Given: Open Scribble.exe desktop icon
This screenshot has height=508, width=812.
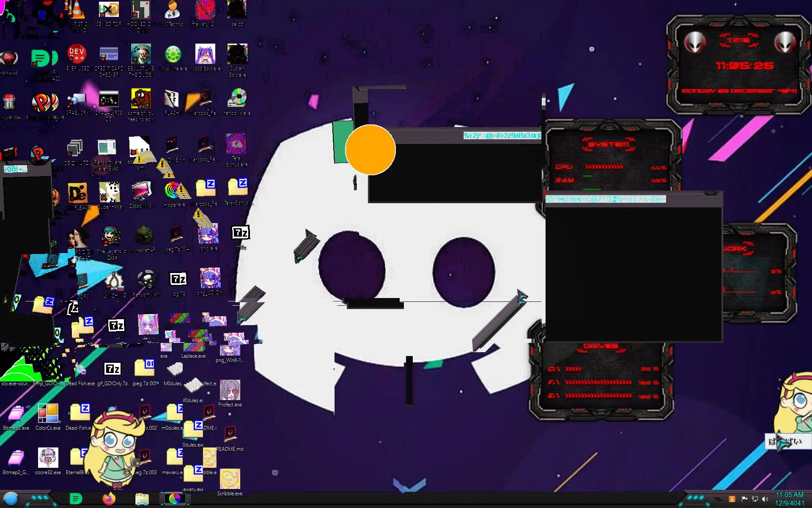Looking at the screenshot, I should [230, 479].
